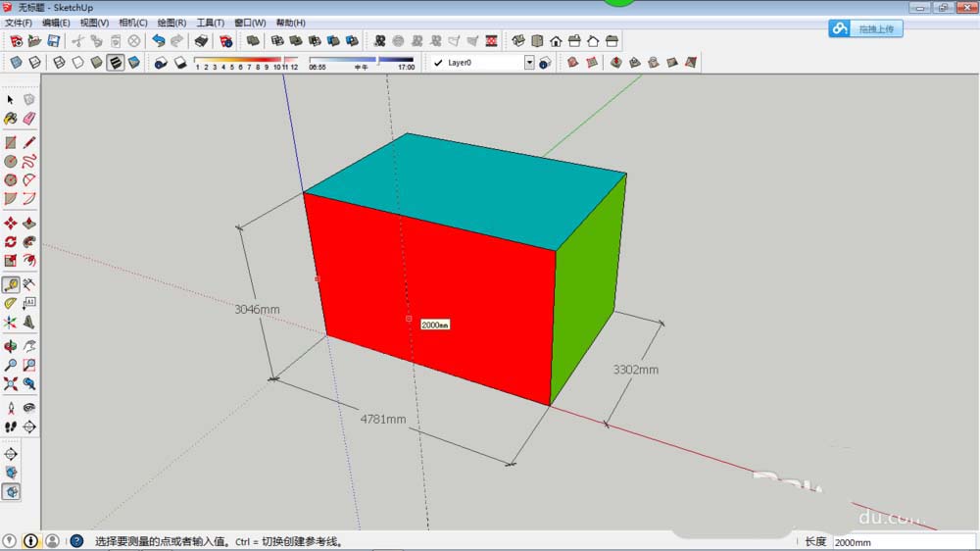
Task: Open the 工具(T) menu
Action: pyautogui.click(x=211, y=23)
